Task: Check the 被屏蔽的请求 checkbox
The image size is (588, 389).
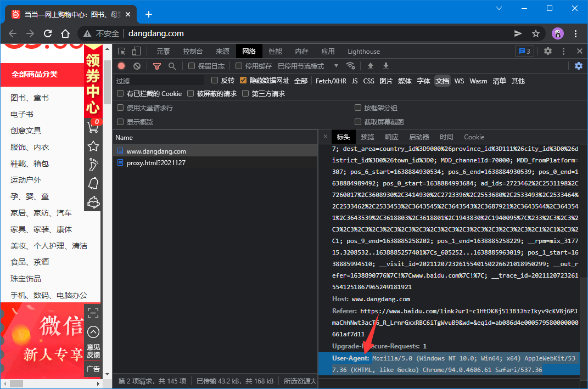Action: pyautogui.click(x=191, y=93)
